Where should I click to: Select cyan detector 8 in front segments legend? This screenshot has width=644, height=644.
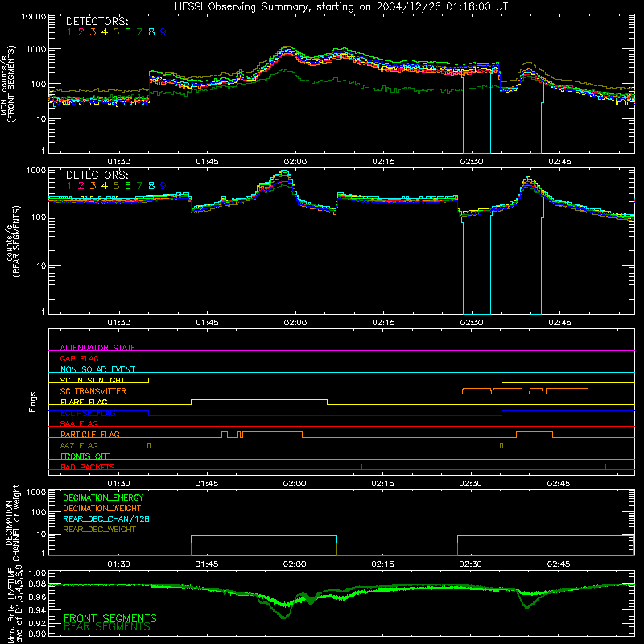click(x=151, y=32)
